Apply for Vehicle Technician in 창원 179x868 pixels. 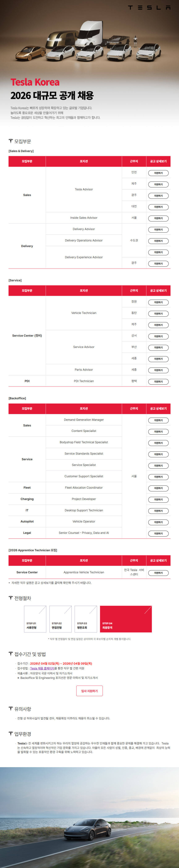tap(158, 302)
